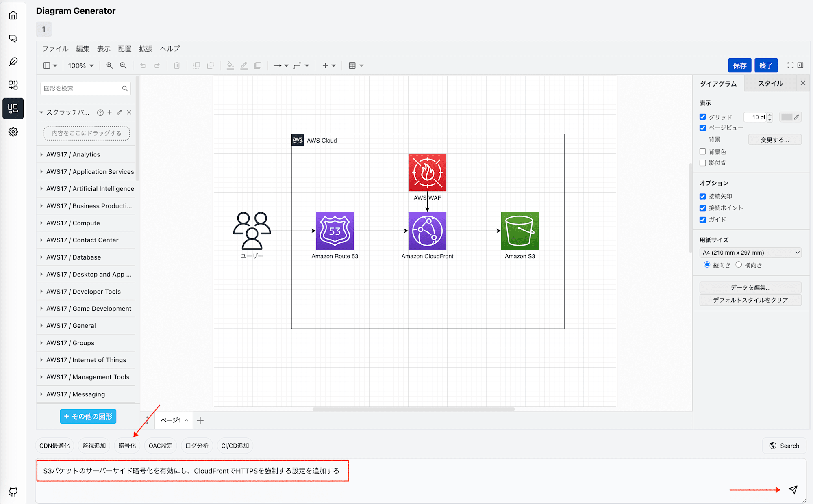
Task: Expand AWS17 / Compute category
Action: 86,223
